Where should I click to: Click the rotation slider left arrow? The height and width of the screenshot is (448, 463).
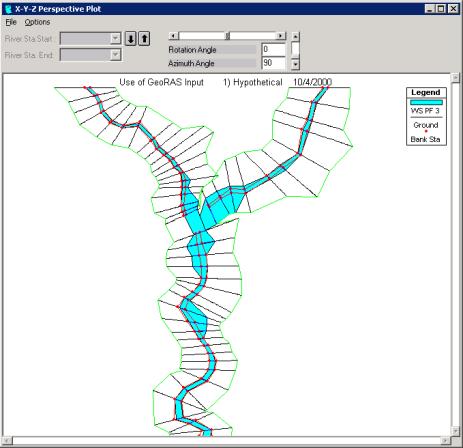[x=174, y=36]
